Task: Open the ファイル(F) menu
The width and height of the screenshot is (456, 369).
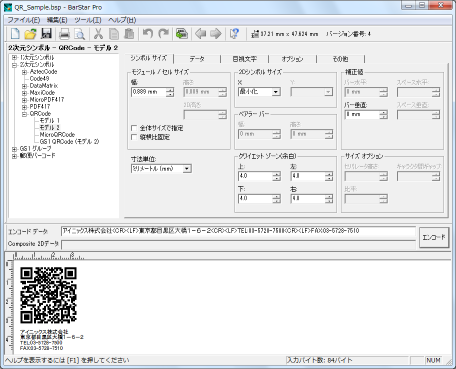Action: point(24,20)
